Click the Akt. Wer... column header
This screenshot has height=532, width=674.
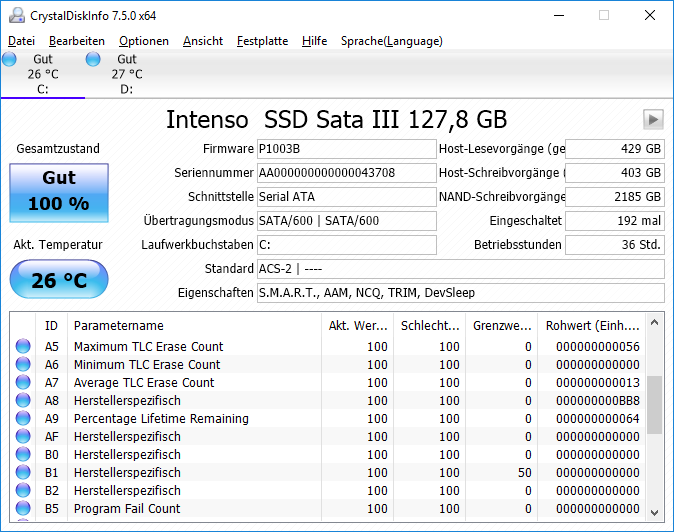click(x=358, y=326)
